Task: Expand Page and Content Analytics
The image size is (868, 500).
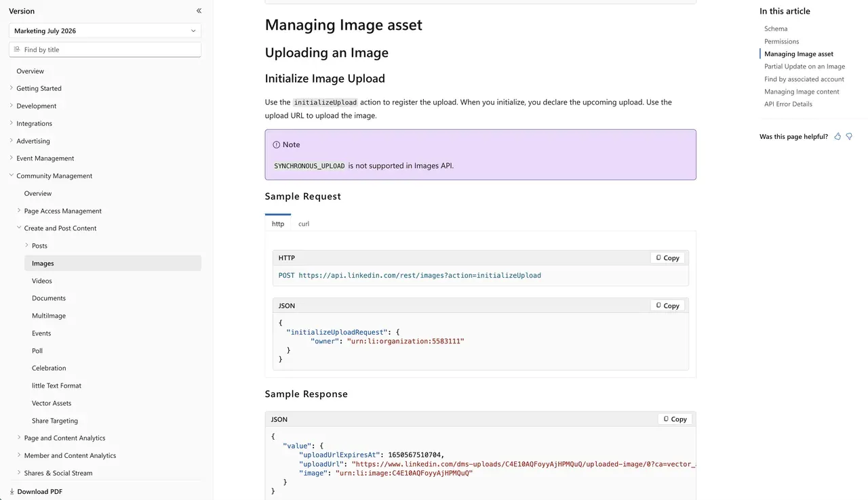Action: (19, 438)
